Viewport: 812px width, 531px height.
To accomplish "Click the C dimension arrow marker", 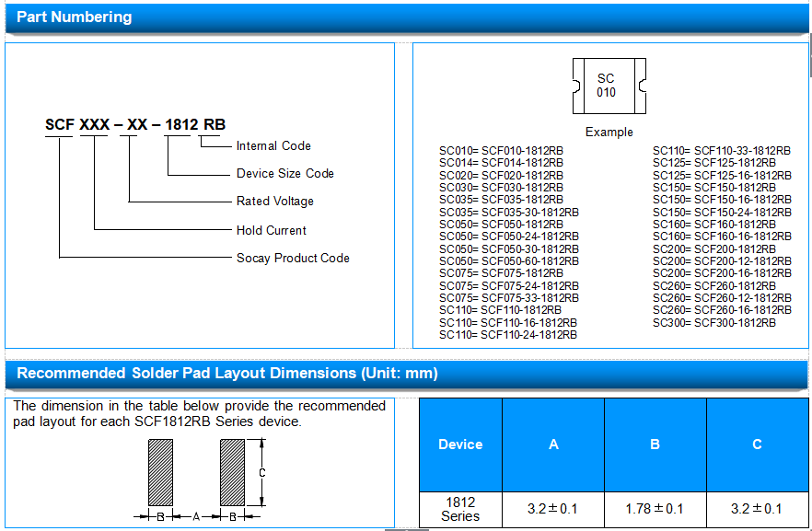I will pos(262,472).
